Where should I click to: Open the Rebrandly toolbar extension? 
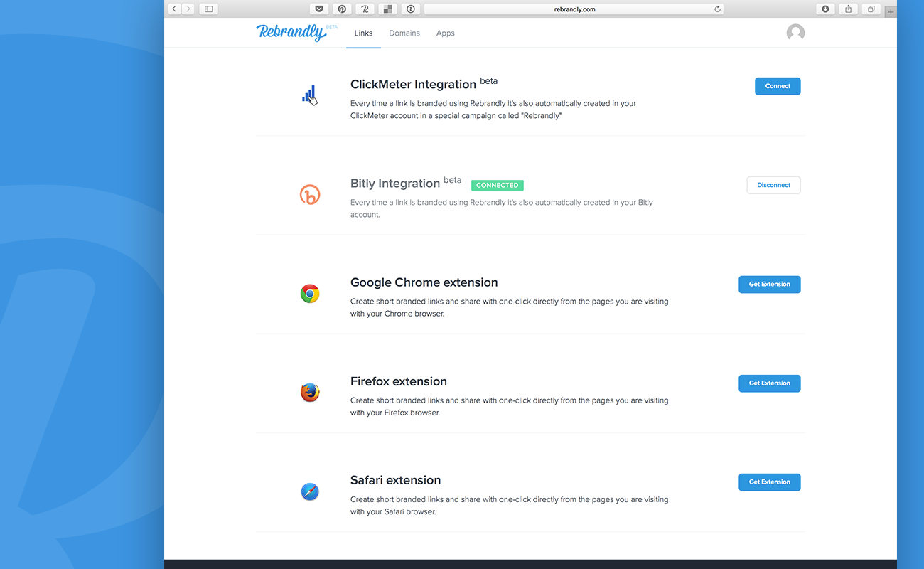pos(365,9)
